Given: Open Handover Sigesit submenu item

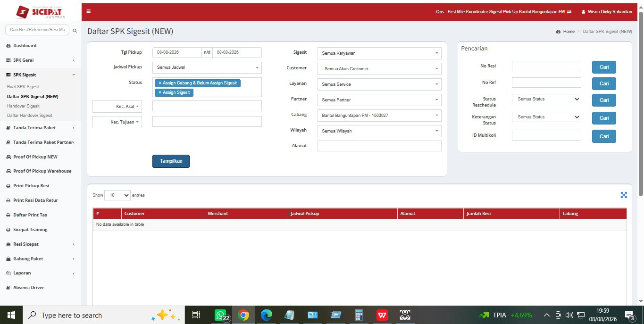Looking at the screenshot, I should 23,106.
